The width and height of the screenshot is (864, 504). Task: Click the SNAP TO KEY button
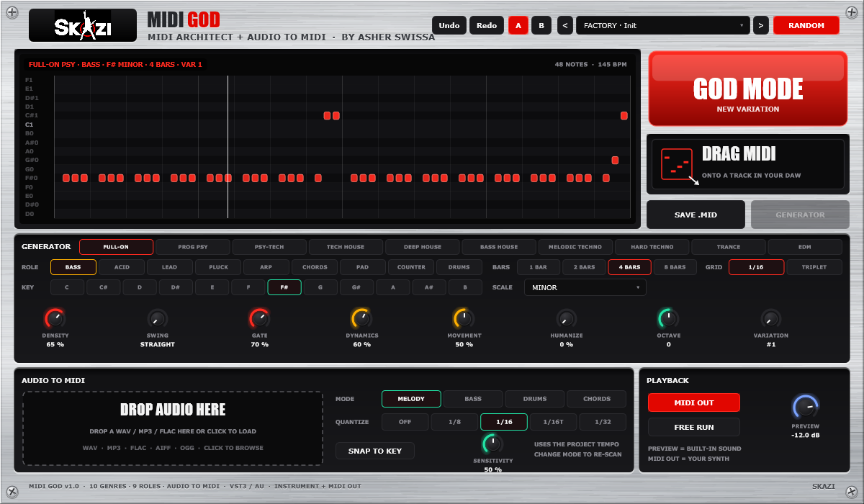click(x=375, y=451)
